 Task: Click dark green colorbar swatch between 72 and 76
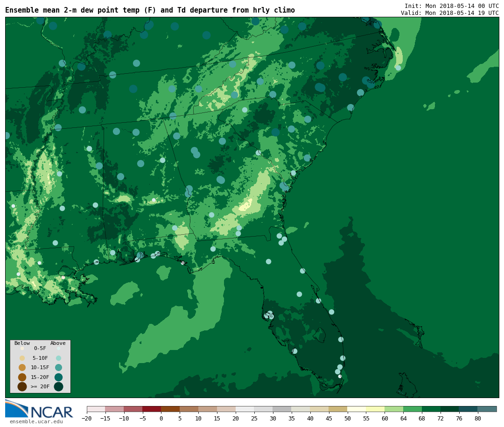[x=450, y=409]
